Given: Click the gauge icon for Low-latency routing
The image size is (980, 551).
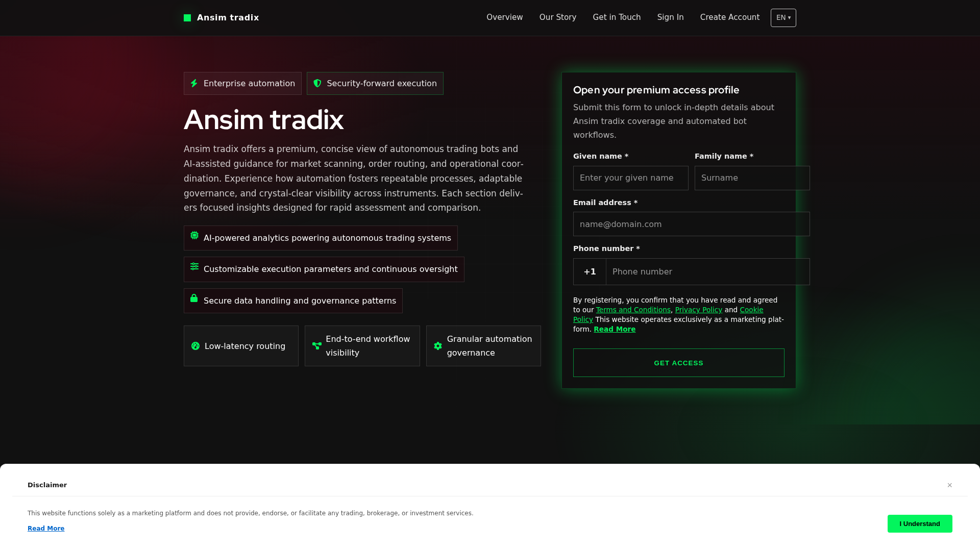Looking at the screenshot, I should 195,346.
